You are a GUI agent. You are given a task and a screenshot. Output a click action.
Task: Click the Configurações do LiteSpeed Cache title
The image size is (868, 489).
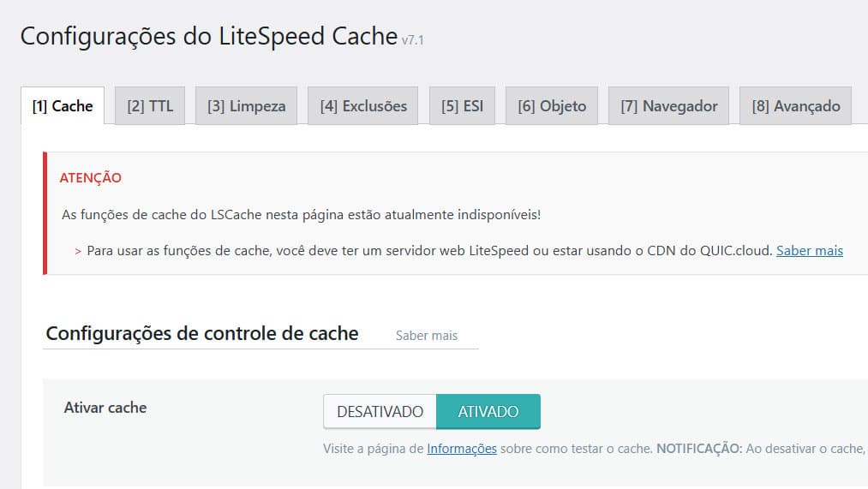(x=209, y=37)
